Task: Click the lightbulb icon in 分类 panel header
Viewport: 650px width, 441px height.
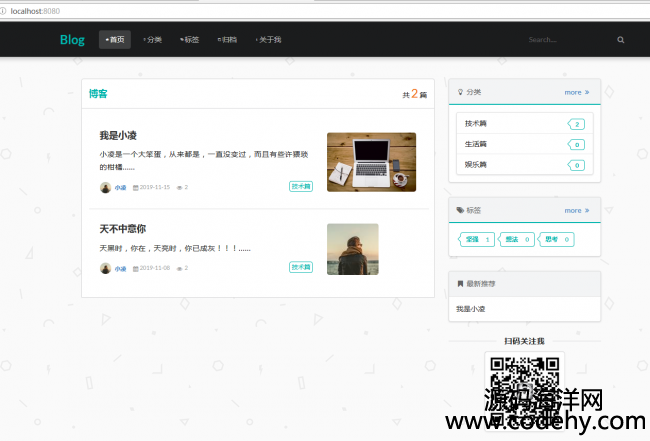Action: point(460,92)
